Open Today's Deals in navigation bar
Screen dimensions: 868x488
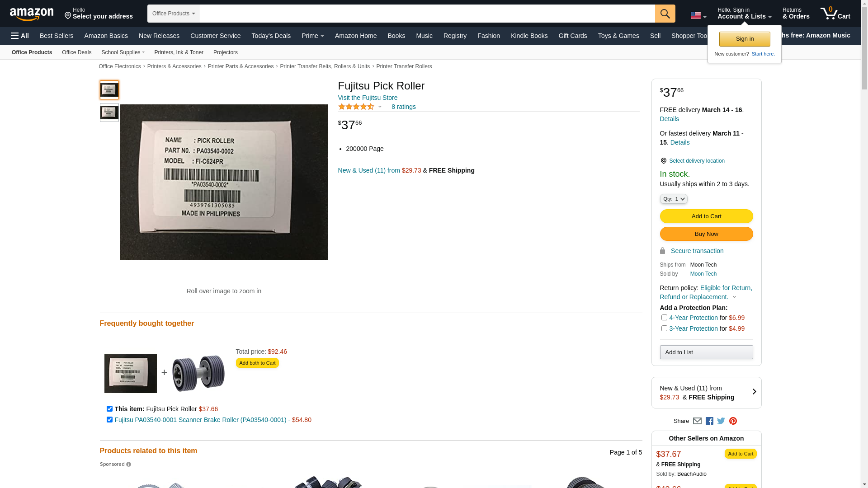(271, 36)
